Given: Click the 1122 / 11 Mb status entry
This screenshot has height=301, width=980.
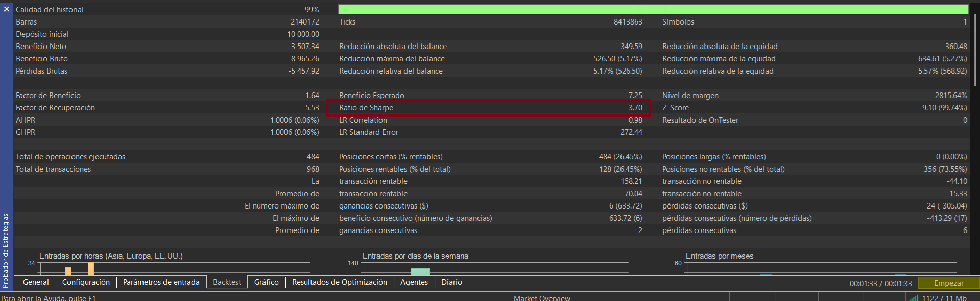Looking at the screenshot, I should tap(944, 298).
